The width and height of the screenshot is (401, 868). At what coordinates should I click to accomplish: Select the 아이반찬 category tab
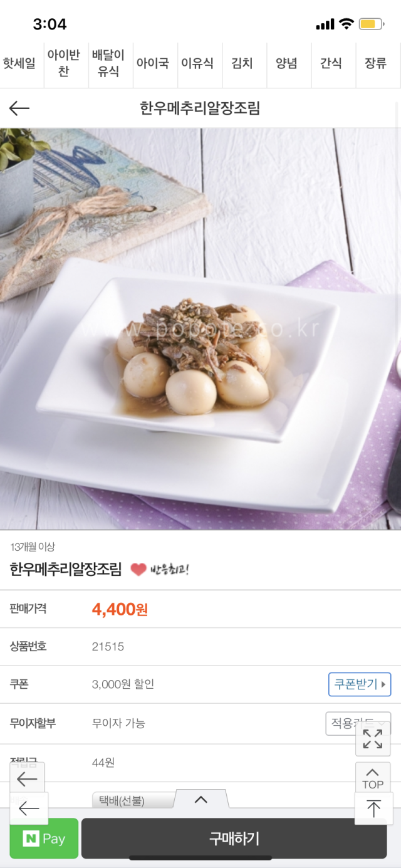(64, 63)
